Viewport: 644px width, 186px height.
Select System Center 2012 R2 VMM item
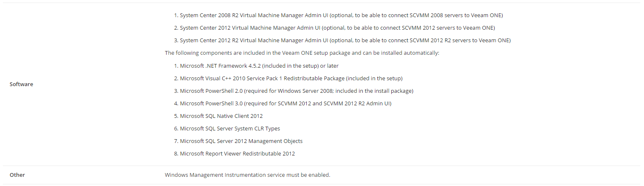coord(345,41)
